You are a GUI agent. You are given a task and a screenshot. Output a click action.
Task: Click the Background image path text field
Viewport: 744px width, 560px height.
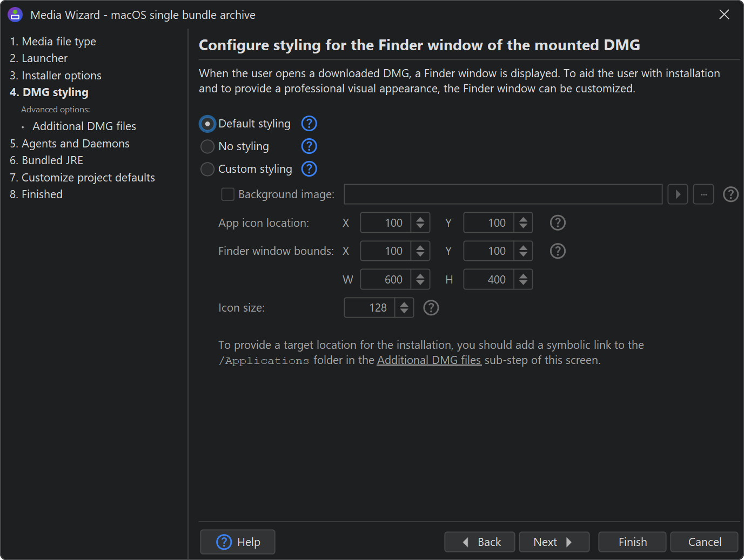503,194
